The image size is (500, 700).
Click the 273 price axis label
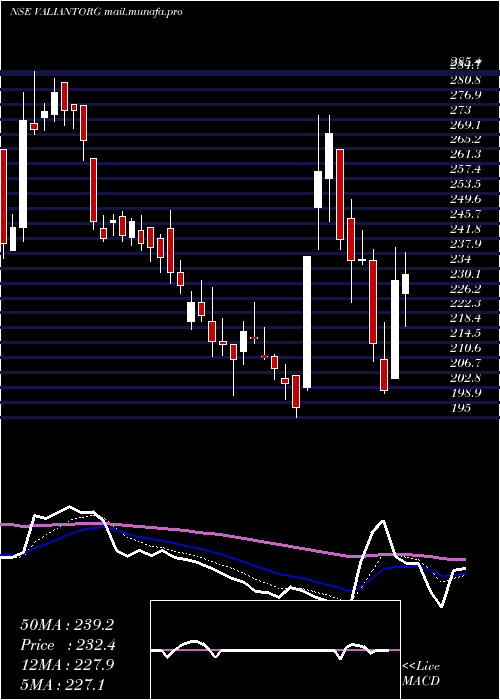pyautogui.click(x=462, y=110)
